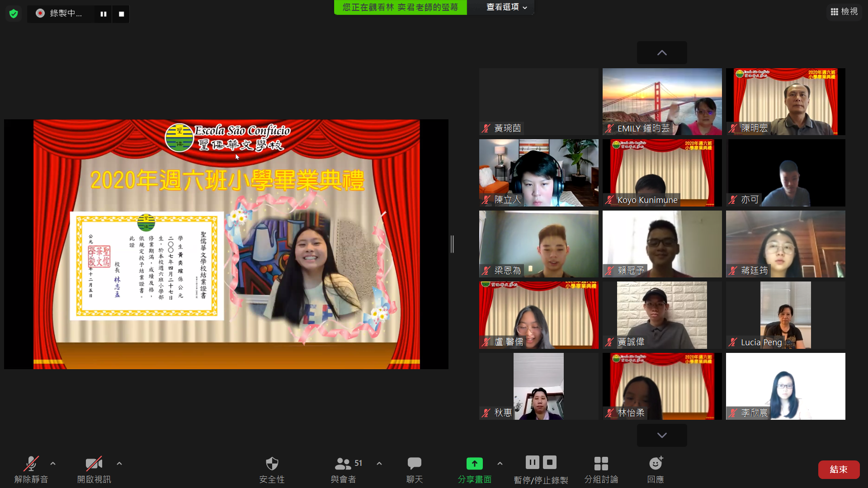Pause recording in bottom toolbar
Viewport: 868px width, 488px height.
532,462
